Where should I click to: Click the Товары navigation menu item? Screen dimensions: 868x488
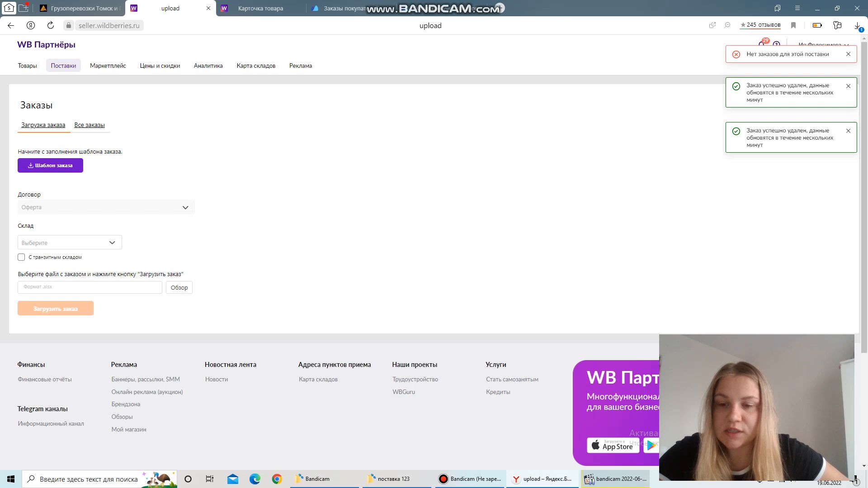coord(28,66)
